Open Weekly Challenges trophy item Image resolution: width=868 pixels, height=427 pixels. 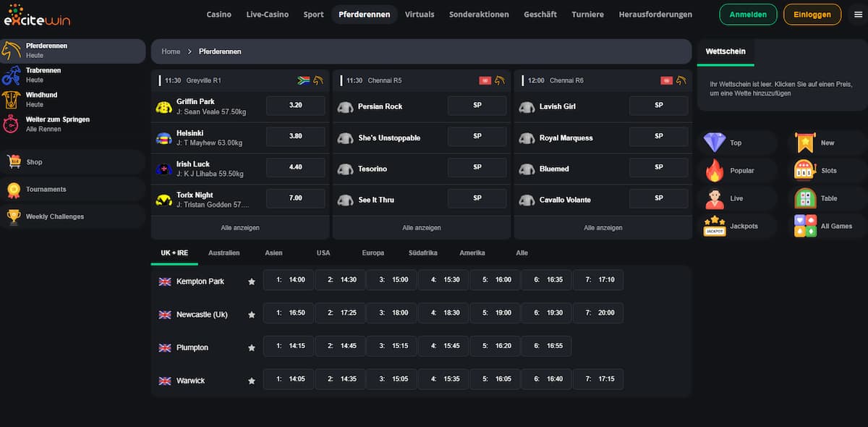[55, 216]
